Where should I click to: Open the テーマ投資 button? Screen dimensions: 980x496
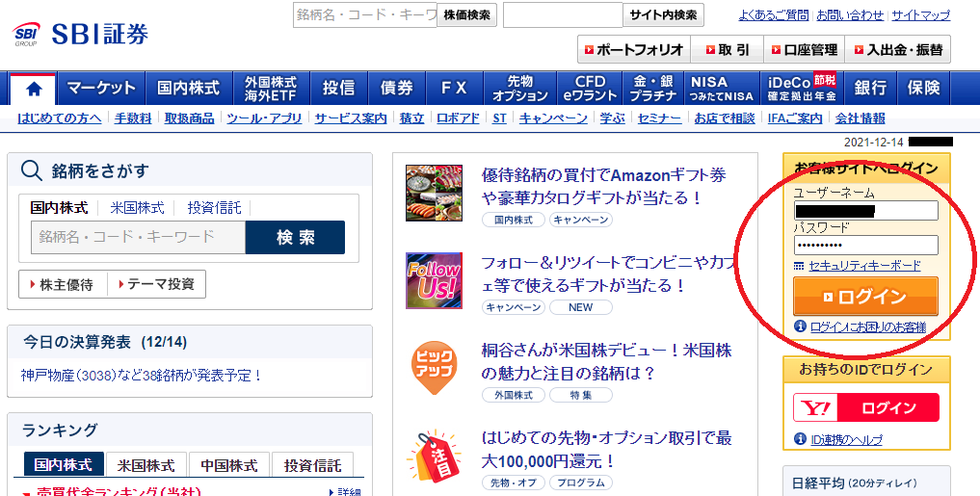pos(157,284)
